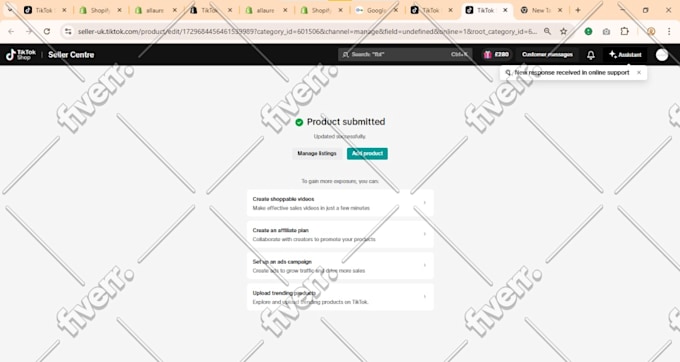Open the seller account avatar
This screenshot has width=680, height=362.
(662, 55)
